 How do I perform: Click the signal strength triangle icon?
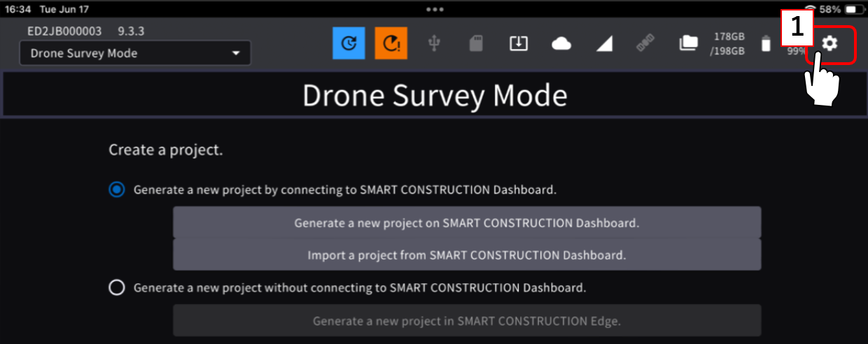(604, 45)
